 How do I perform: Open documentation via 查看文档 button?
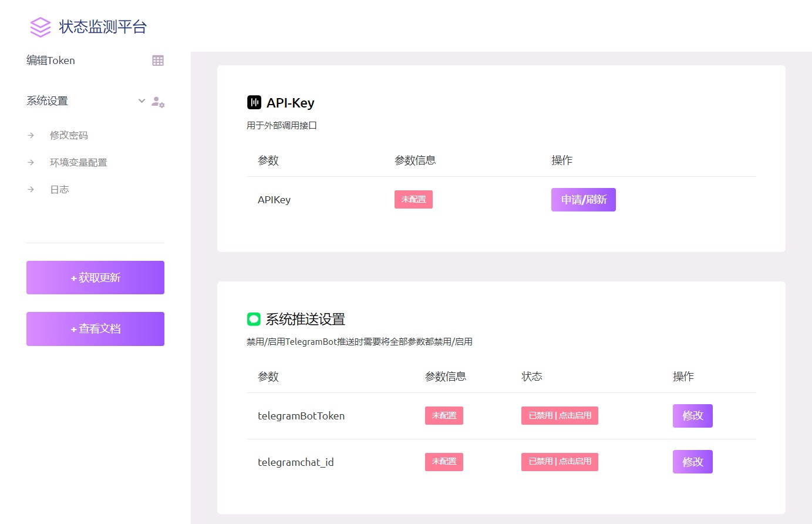point(95,328)
